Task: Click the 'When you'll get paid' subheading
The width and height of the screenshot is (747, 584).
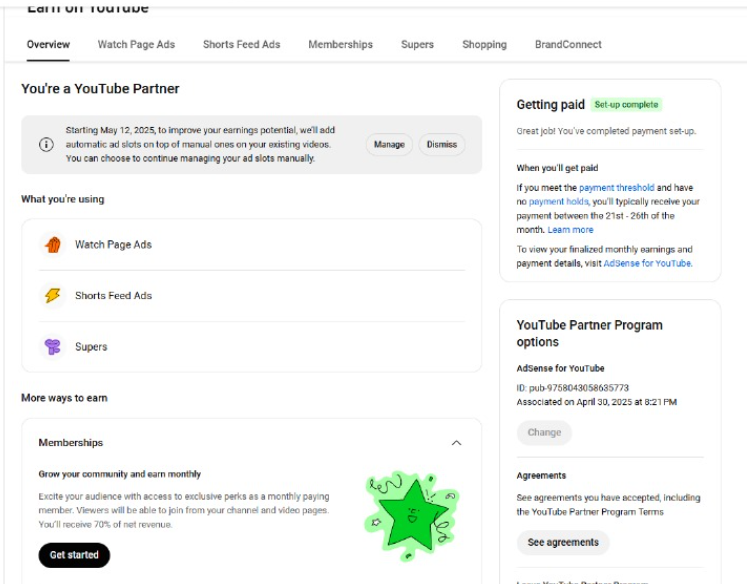Action: click(x=557, y=168)
